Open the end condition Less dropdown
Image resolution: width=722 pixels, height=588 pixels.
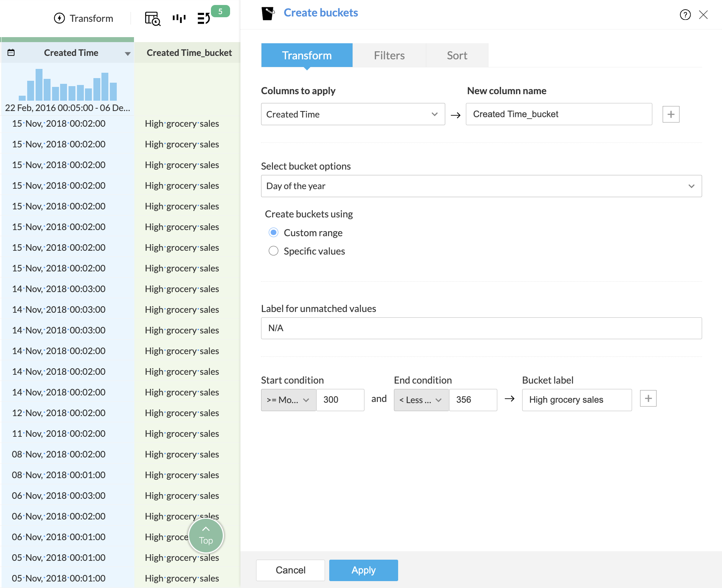pyautogui.click(x=421, y=400)
